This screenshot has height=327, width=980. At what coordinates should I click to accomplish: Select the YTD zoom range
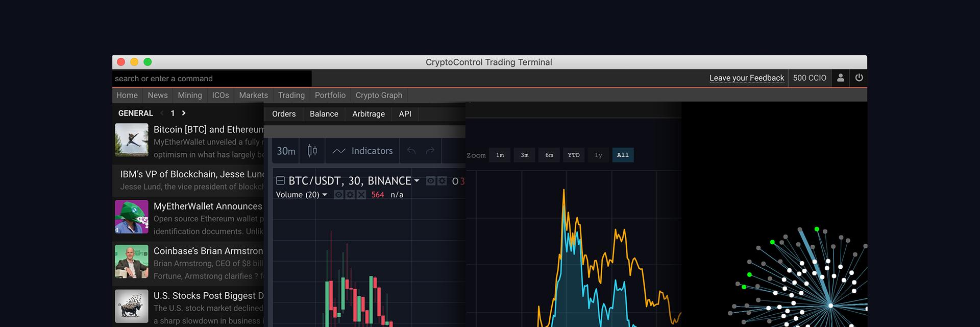click(574, 155)
